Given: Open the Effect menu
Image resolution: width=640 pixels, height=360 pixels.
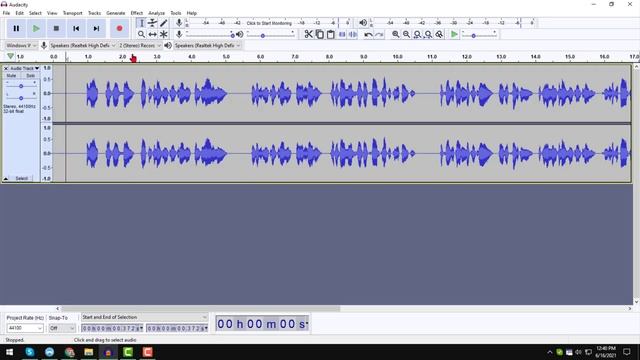Looking at the screenshot, I should (x=137, y=13).
